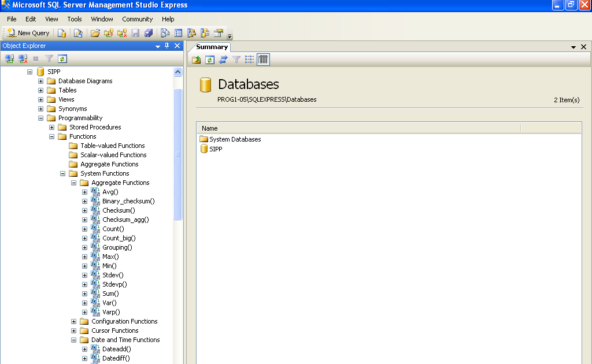Select Count_big() function in tree

(x=119, y=238)
